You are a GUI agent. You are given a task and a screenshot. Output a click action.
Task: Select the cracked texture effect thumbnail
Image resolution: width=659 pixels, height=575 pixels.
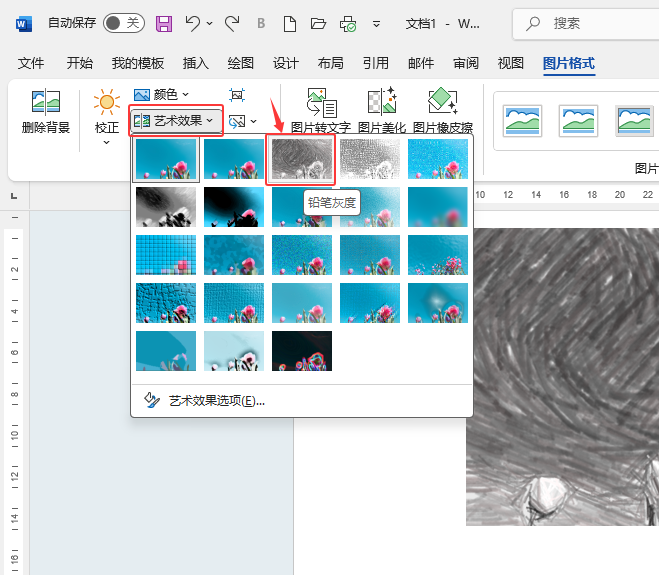(x=166, y=303)
